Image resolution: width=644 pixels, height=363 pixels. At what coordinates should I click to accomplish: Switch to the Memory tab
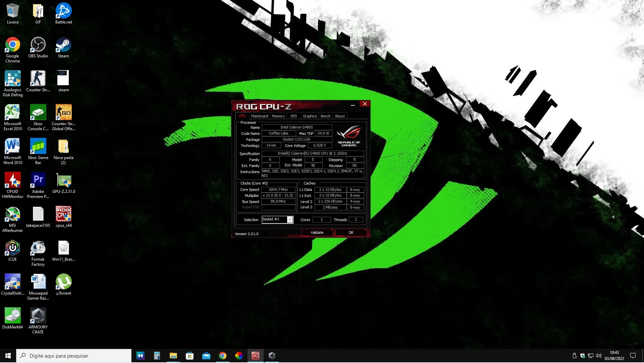pos(278,116)
